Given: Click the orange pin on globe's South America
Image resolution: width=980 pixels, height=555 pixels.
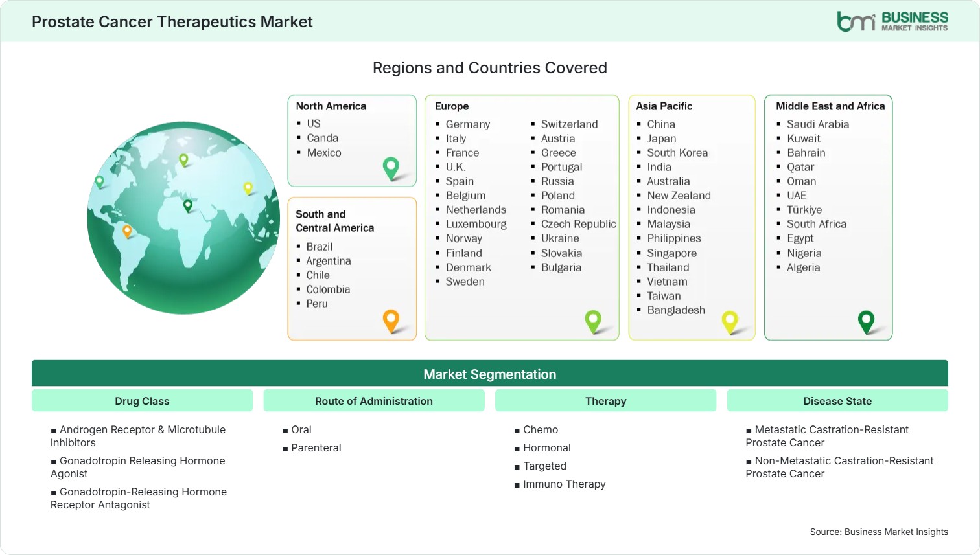Looking at the screenshot, I should [x=127, y=231].
